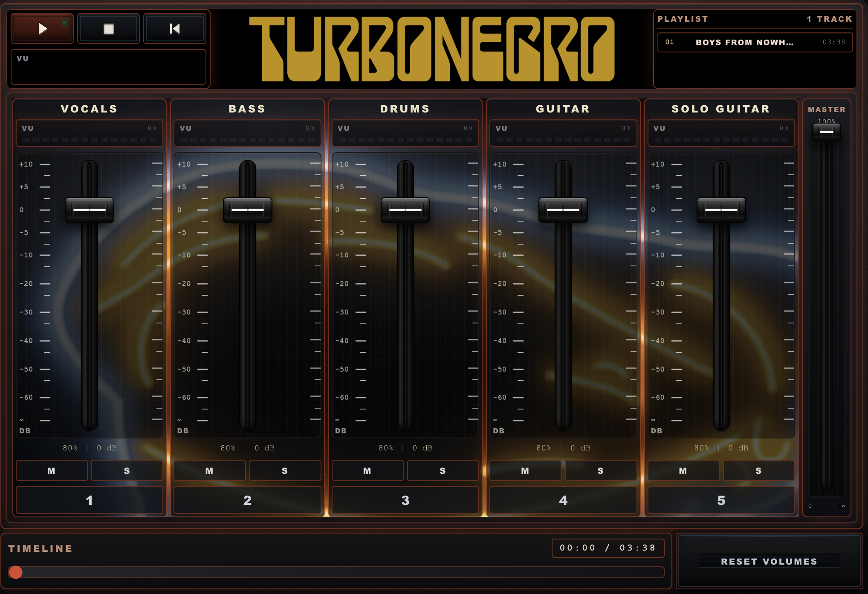Screen dimensions: 868x594
Task: Click the VU meter on the Vocals channel
Action: (89, 133)
